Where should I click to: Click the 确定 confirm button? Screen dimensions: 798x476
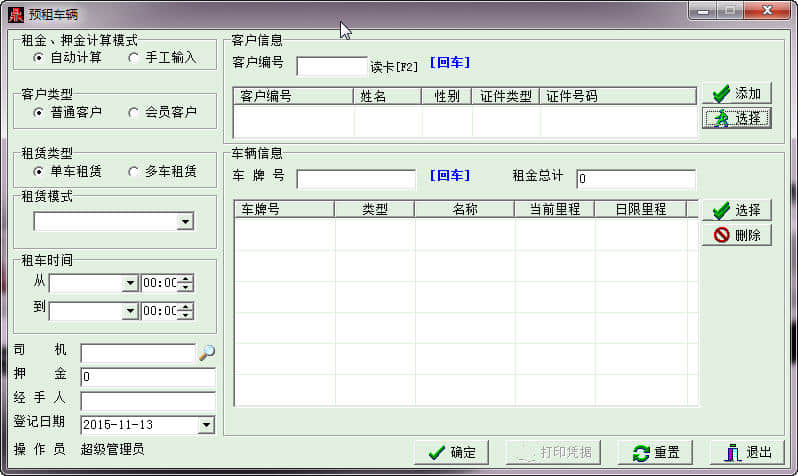coord(451,452)
